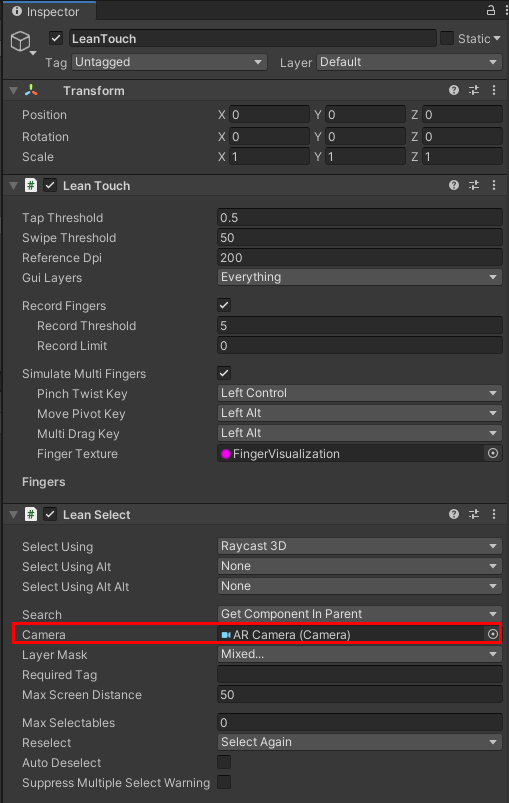
Task: Click the Tap Threshold input field
Action: click(x=359, y=218)
